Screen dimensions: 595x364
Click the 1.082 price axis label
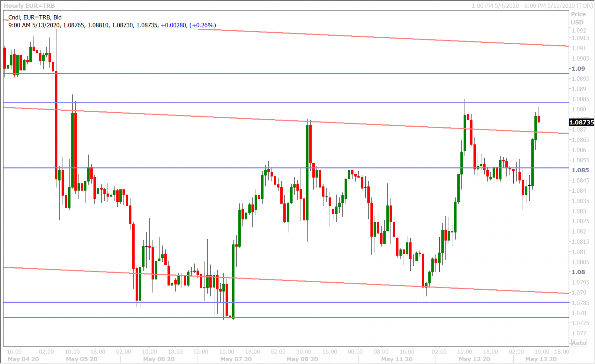coord(579,231)
